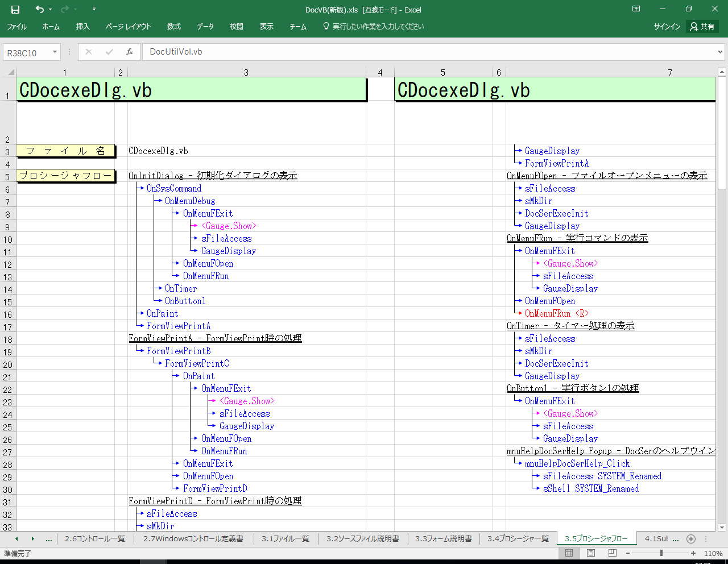The image size is (728, 564).
Task: Click the FormViewPrintC entry
Action: [197, 363]
